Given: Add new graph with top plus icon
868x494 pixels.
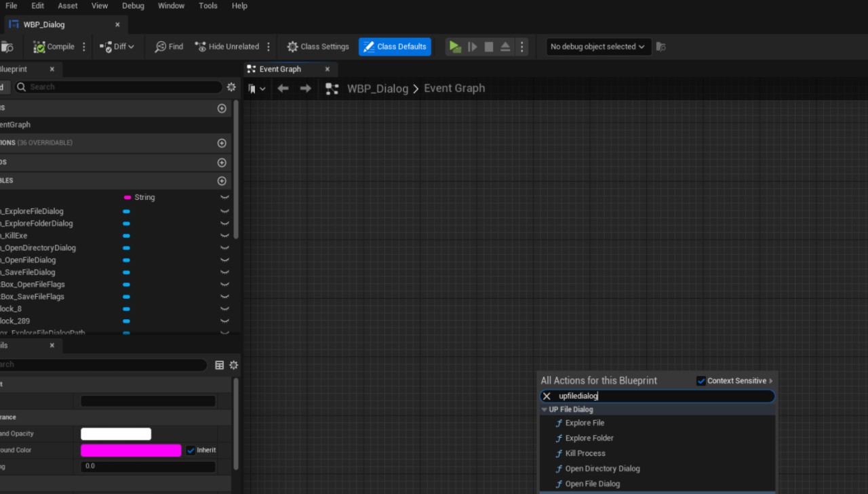Looking at the screenshot, I should tap(222, 108).
